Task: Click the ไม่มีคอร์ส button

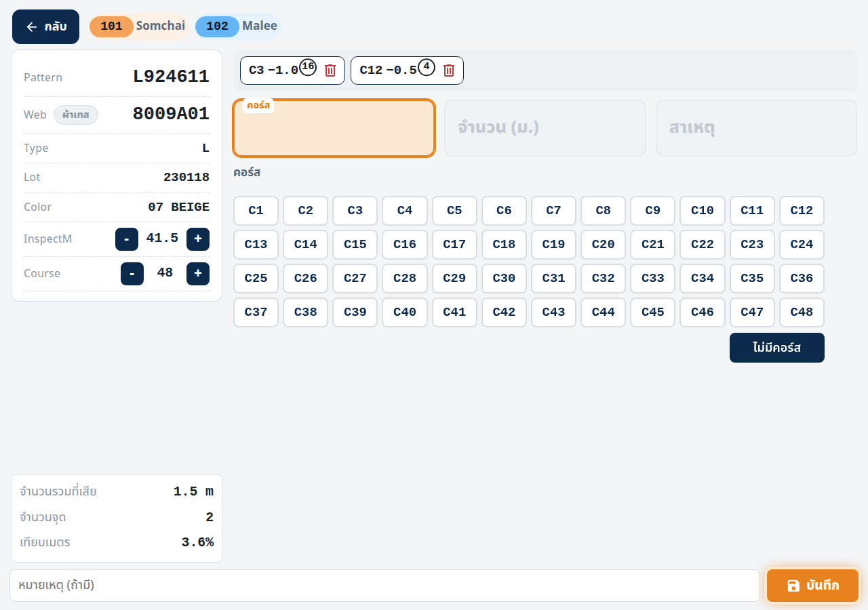Action: coord(777,348)
